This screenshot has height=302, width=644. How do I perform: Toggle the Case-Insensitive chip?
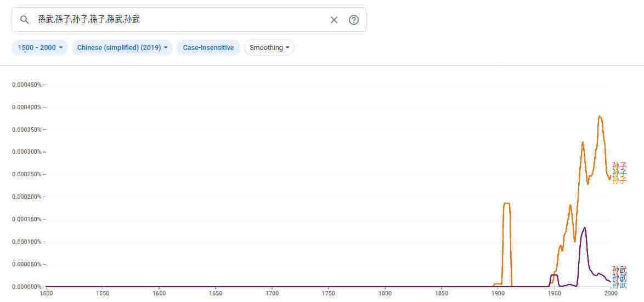[208, 48]
